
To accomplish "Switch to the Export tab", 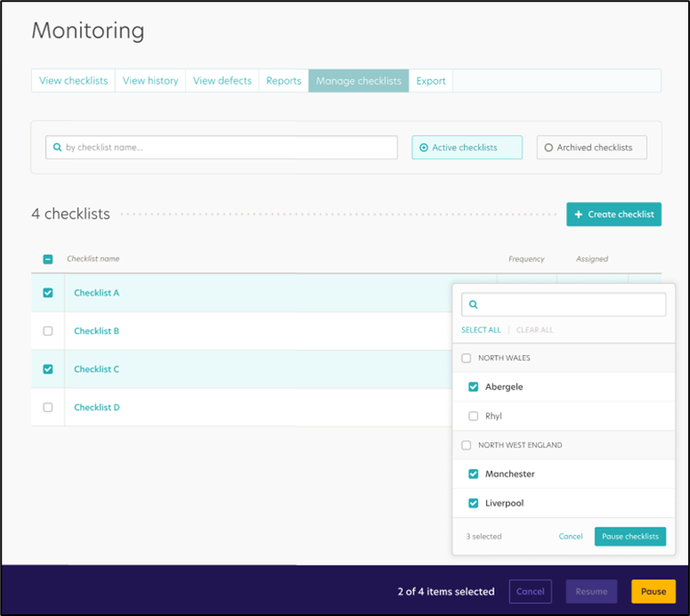I will point(430,80).
